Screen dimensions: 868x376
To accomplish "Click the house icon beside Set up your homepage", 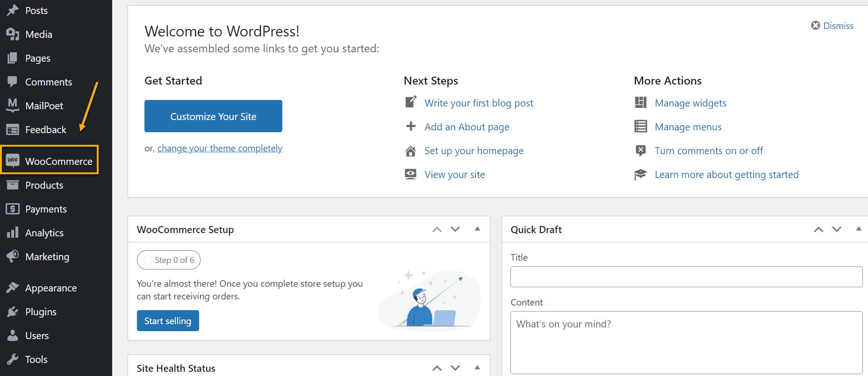I will pyautogui.click(x=411, y=151).
